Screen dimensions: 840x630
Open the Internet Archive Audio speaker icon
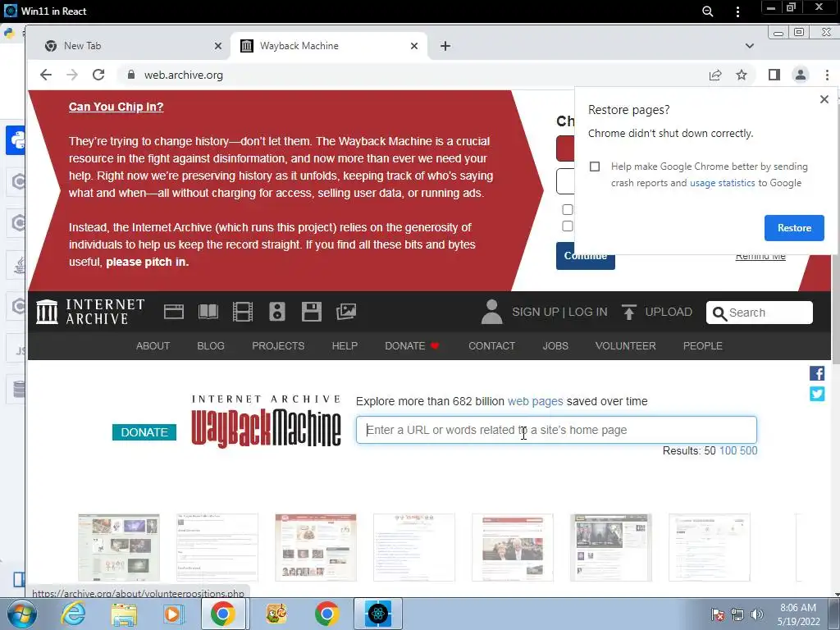coord(277,312)
